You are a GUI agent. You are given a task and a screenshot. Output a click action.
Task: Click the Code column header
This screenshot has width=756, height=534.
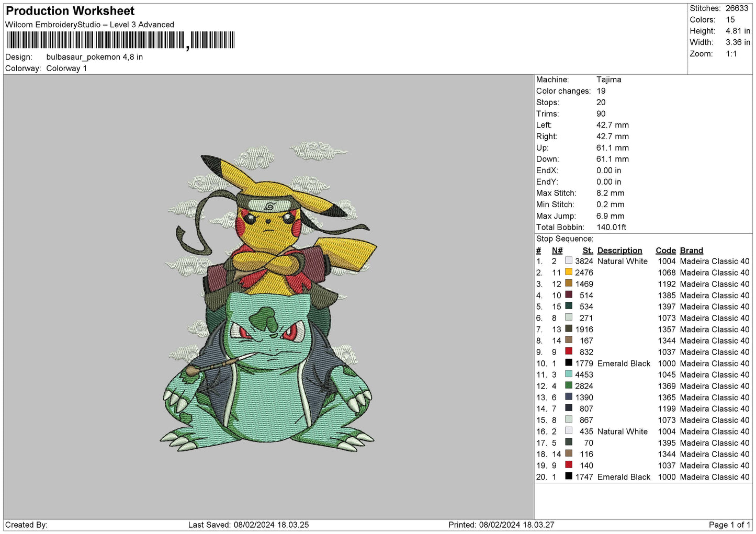(x=665, y=251)
